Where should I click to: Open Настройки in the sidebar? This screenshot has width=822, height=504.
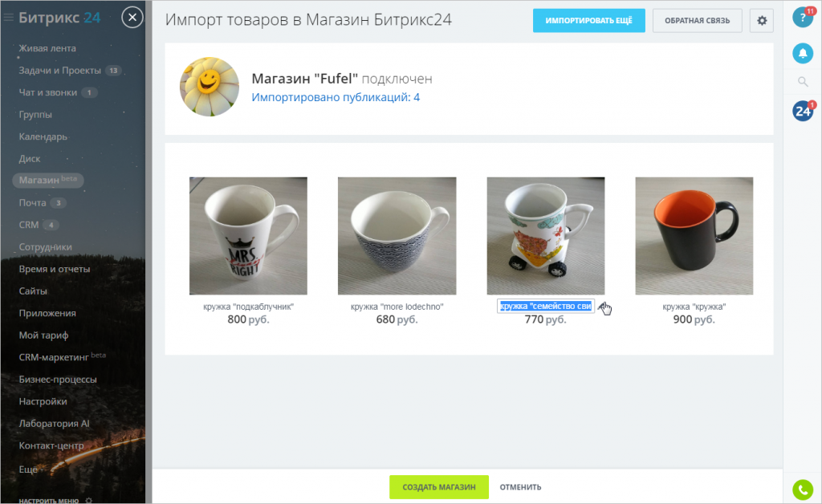click(x=43, y=401)
